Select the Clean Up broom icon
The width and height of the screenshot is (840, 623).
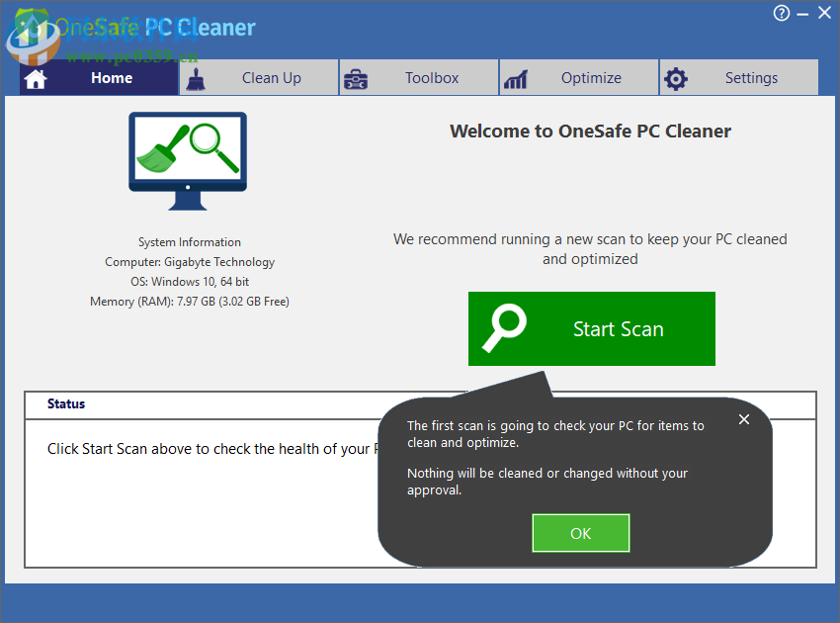[196, 77]
